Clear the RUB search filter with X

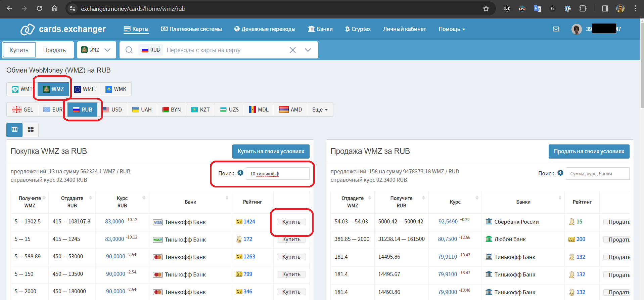click(292, 50)
